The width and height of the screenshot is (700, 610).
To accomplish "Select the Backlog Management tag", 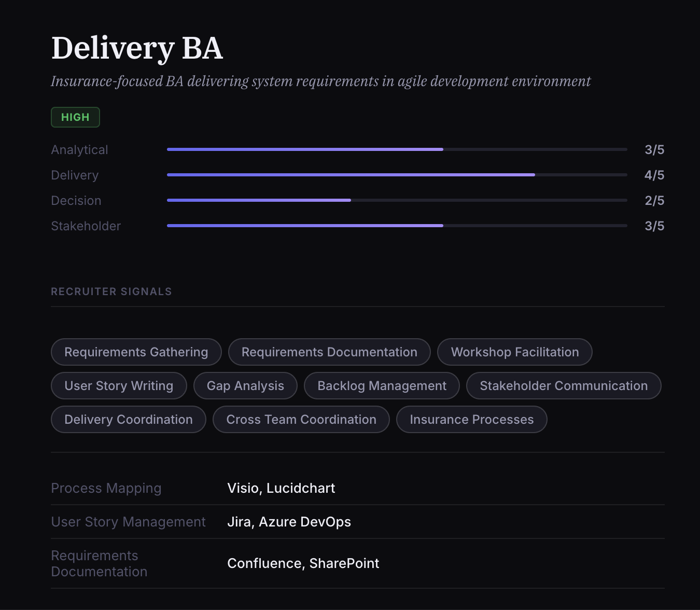I will tap(382, 385).
